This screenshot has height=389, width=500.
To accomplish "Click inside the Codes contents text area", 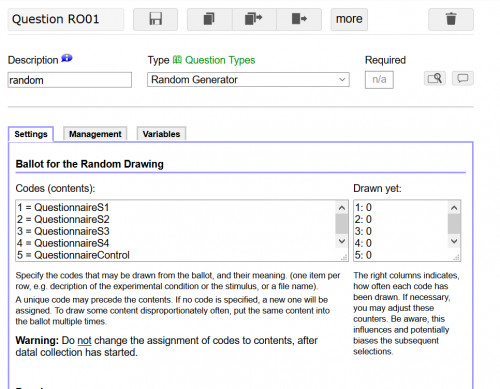I will [182, 231].
